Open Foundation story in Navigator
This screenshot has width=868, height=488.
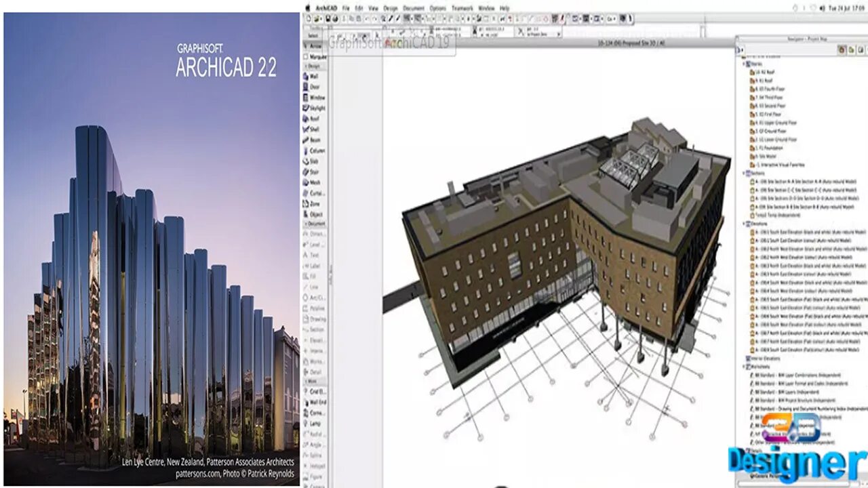(766, 148)
